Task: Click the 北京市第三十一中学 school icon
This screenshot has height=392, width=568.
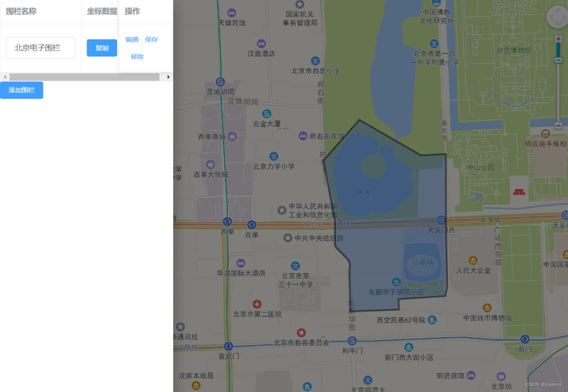Action: coord(295,266)
